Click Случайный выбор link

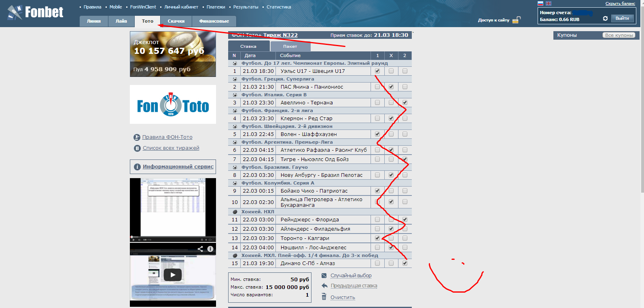pos(351,276)
